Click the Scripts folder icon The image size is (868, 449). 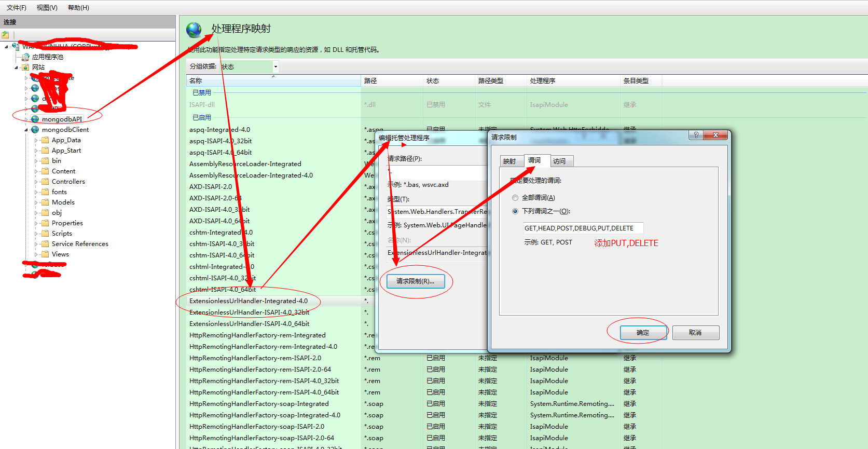click(45, 234)
